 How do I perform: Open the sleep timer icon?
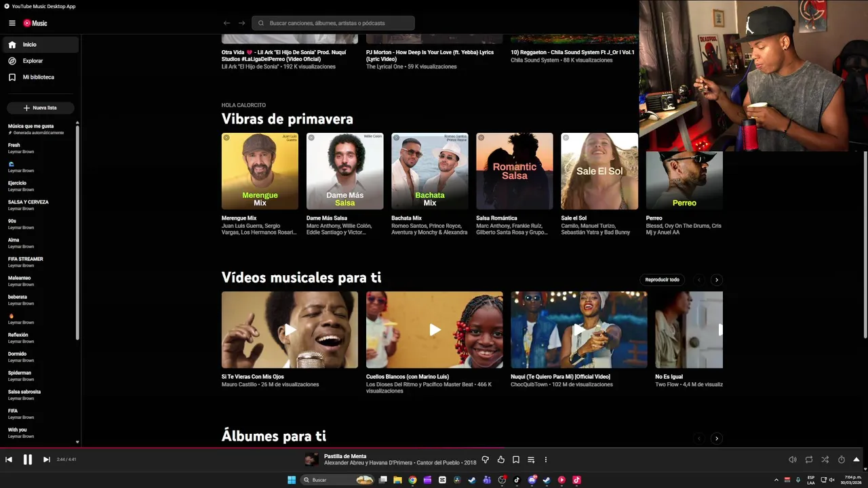click(x=842, y=460)
